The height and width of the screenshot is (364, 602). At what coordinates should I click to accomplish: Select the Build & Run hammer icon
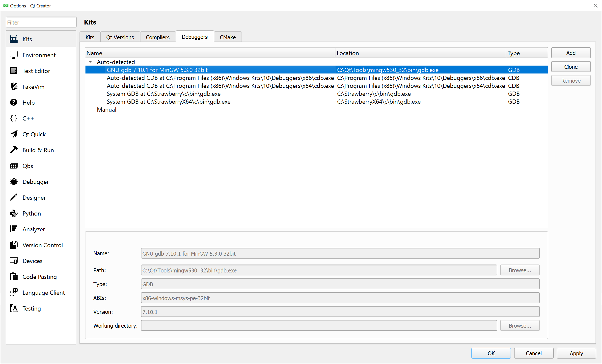pos(14,150)
